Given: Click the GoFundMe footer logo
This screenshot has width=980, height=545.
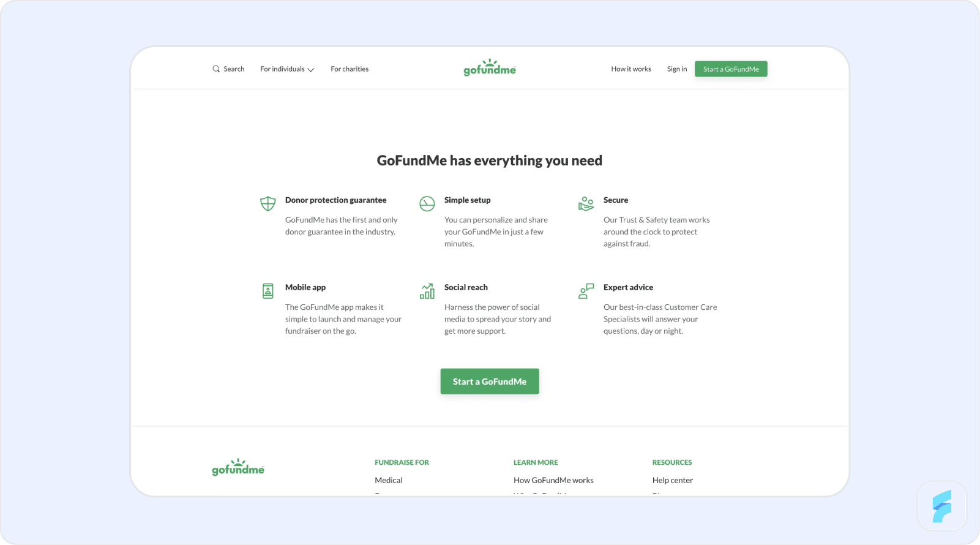Looking at the screenshot, I should point(238,467).
